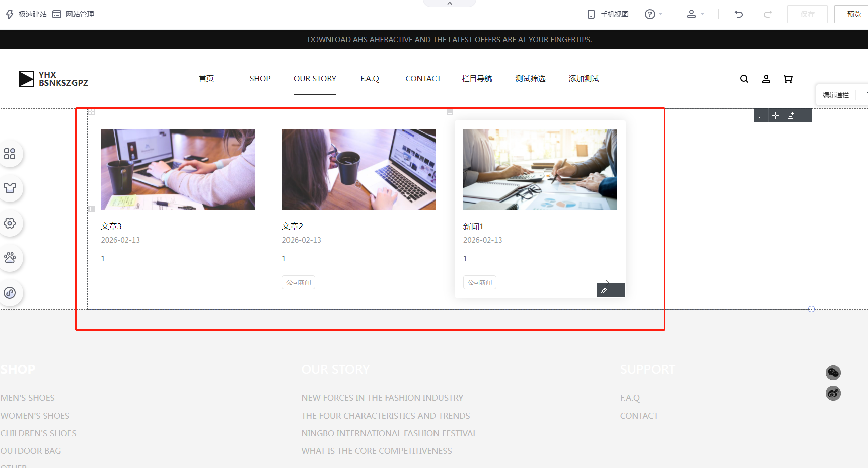Click the small handle on the module's left edge
Screen dimensions: 868x468
[92, 209]
